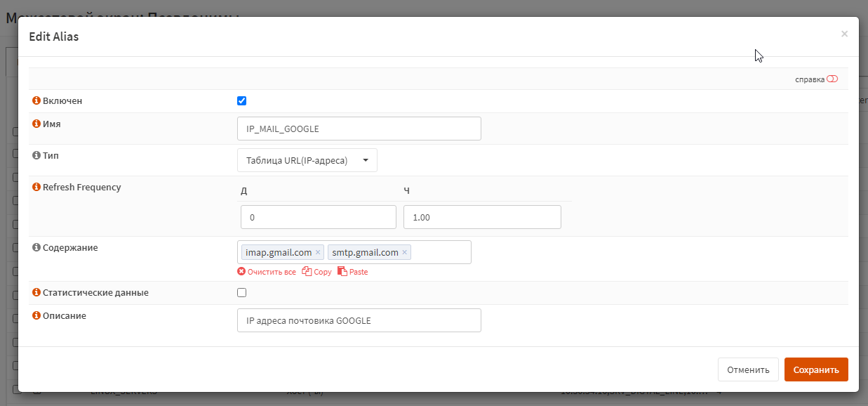Click the Описание description field
This screenshot has width=868, height=406.
(359, 320)
